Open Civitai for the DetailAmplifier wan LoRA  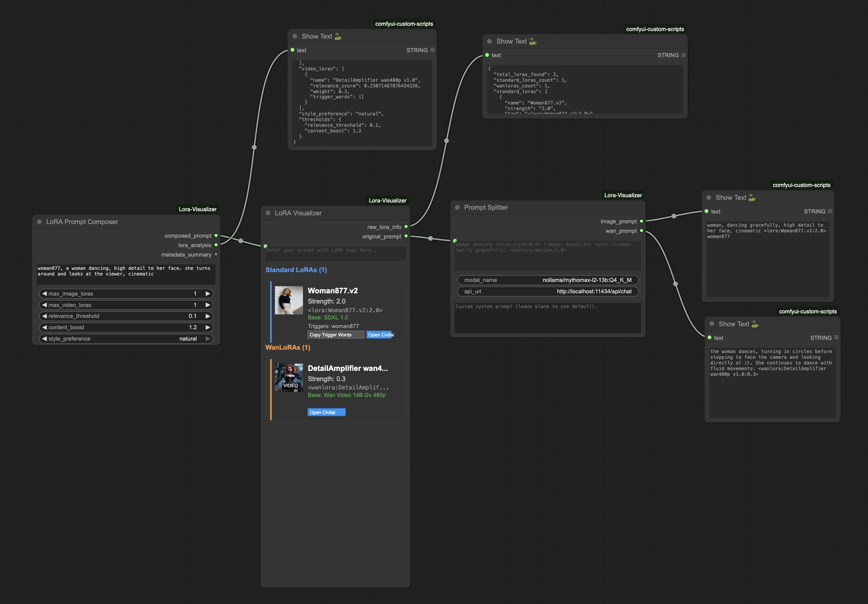[326, 413]
